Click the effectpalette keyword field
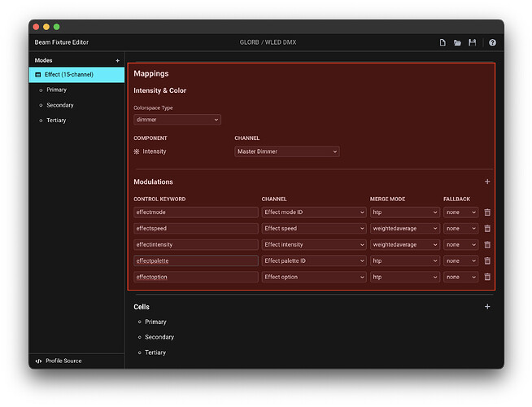Viewport: 532px width, 407px height. [196, 260]
